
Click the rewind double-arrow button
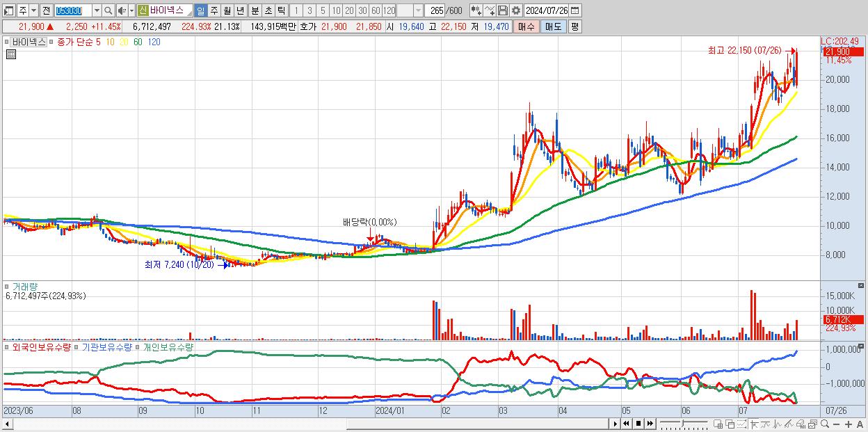point(626,424)
